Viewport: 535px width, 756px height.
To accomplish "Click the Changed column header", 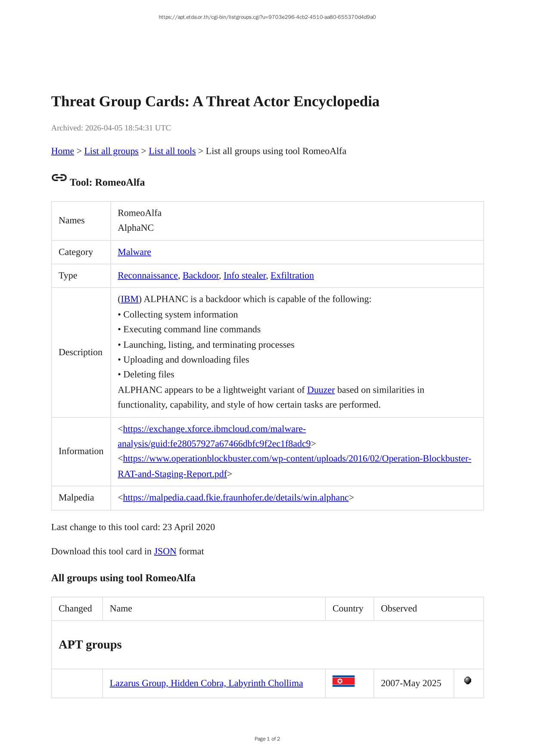I will coord(75,609).
